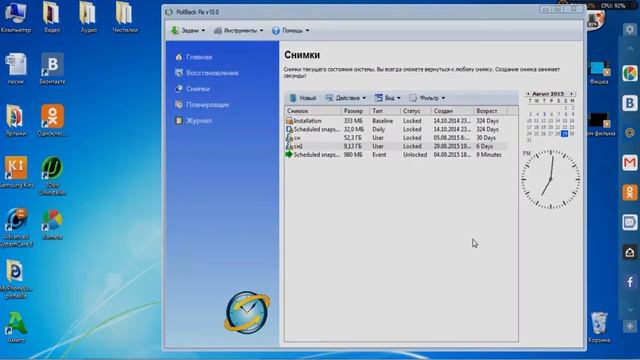Image resolution: width=640 pixels, height=360 pixels.
Task: Select the snapshot named сн
Action: pos(396,138)
